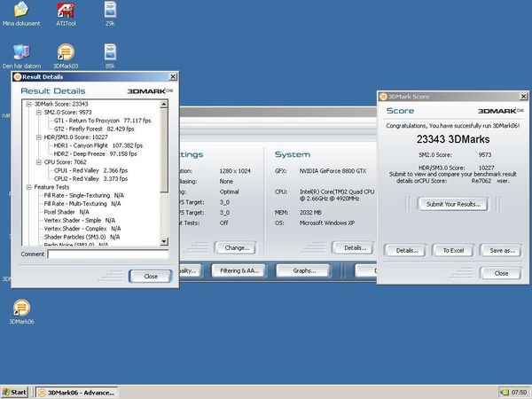The width and height of the screenshot is (532, 399).
Task: Click Save as... in Score window
Action: point(502,251)
